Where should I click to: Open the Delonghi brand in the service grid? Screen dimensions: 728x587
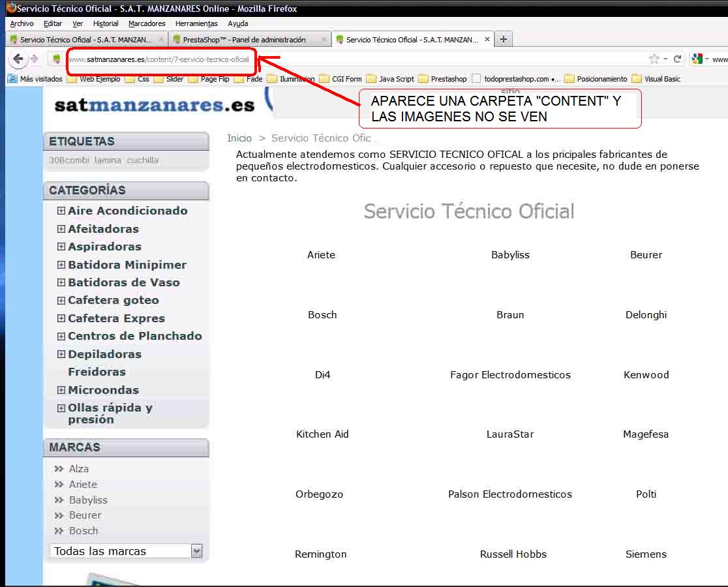(646, 314)
